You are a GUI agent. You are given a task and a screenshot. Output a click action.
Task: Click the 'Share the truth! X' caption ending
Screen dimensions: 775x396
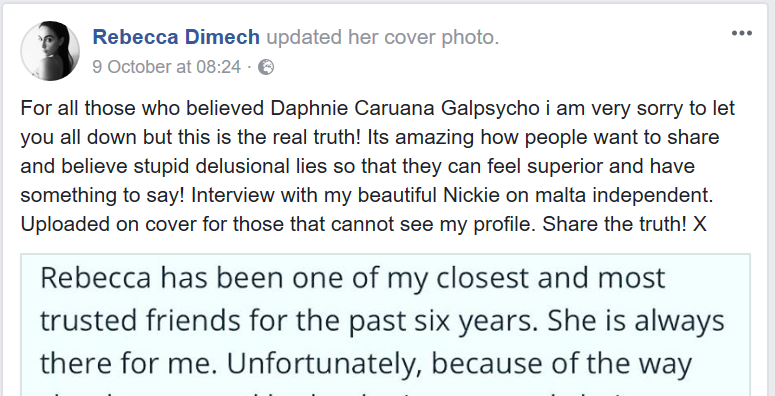[x=625, y=224]
